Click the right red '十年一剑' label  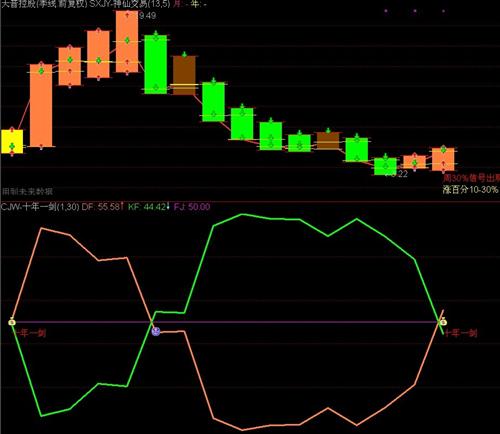coord(461,333)
